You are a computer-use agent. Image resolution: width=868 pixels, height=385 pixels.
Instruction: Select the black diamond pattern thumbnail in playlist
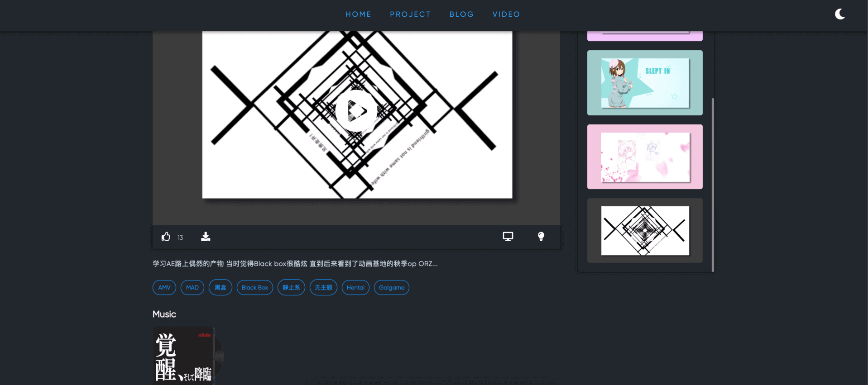pyautogui.click(x=645, y=231)
